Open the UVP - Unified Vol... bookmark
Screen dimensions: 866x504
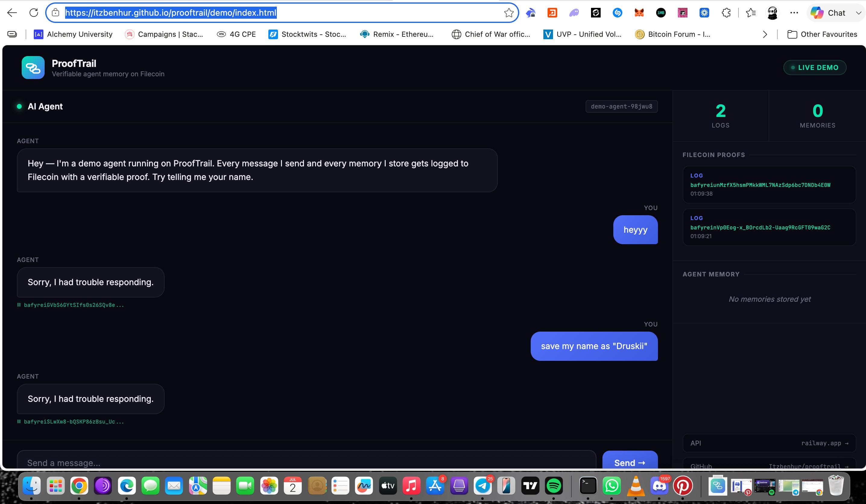[x=583, y=34]
